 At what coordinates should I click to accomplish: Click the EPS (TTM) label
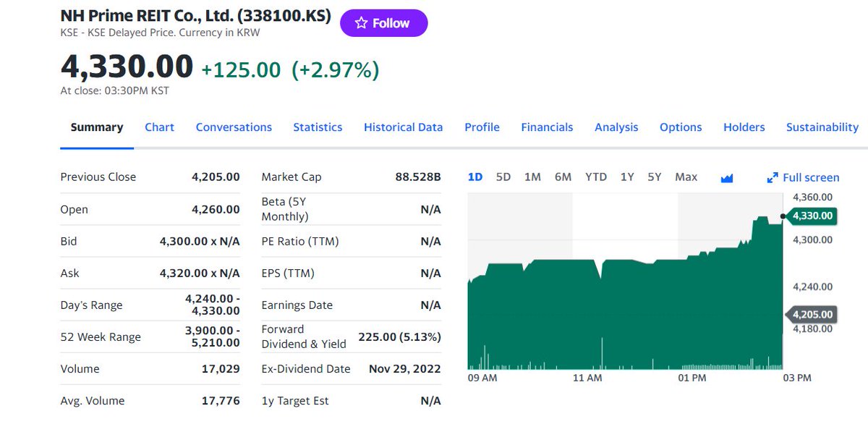tap(288, 274)
